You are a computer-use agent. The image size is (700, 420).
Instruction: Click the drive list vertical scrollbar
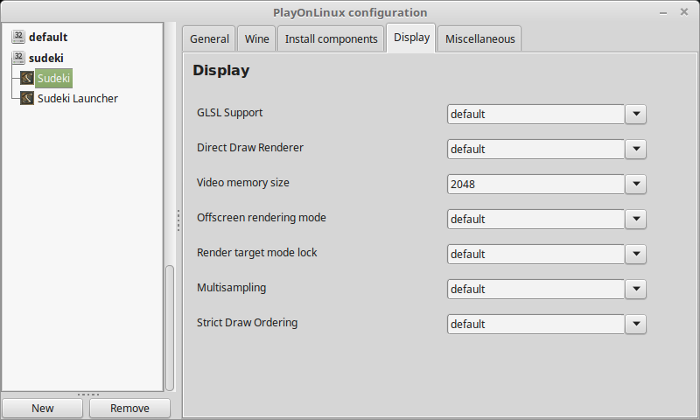(x=170, y=328)
